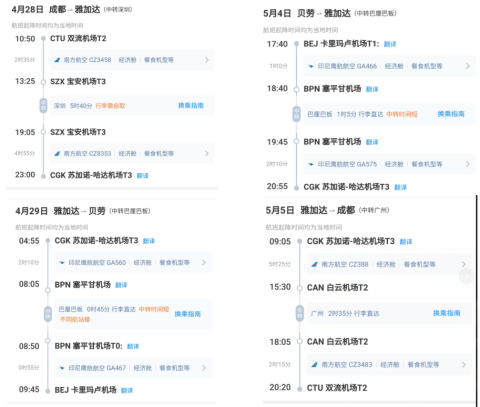Translate the BPN arrival airport name at 18:40
The height and width of the screenshot is (407, 480).
click(372, 89)
